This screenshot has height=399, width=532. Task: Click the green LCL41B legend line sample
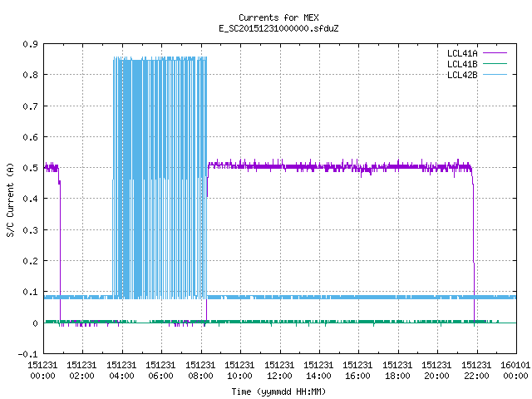pyautogui.click(x=495, y=63)
